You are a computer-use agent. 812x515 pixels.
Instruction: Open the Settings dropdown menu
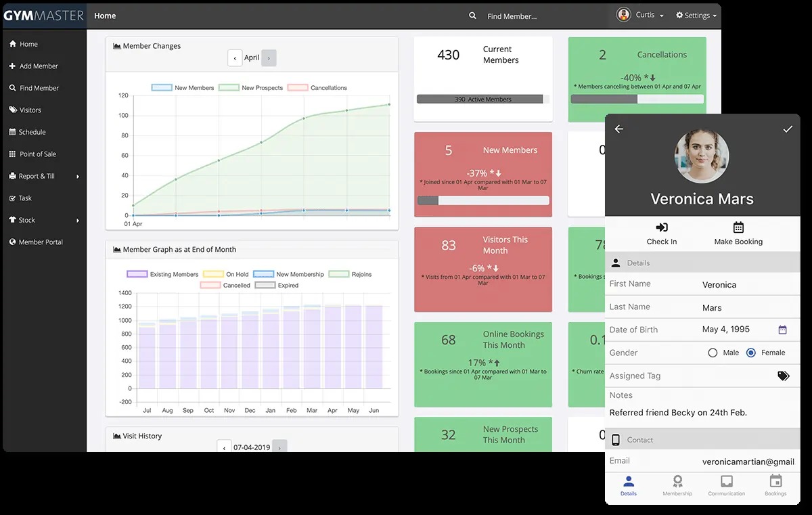[696, 15]
